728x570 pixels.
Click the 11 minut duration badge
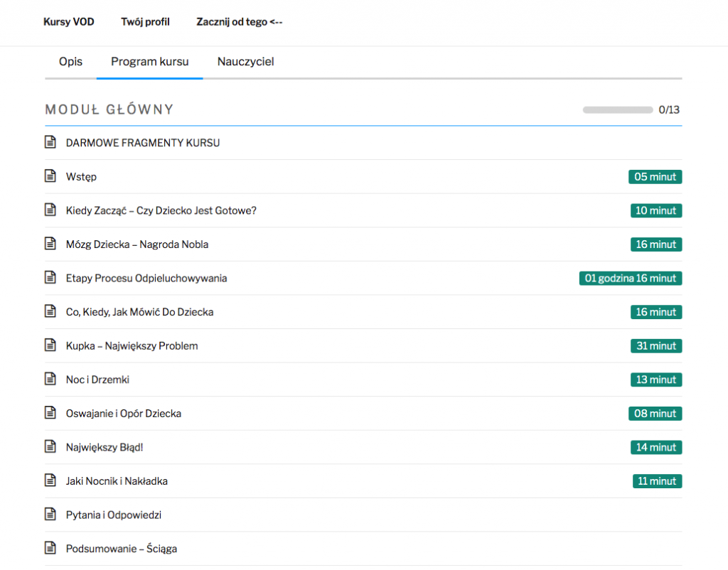tap(657, 481)
